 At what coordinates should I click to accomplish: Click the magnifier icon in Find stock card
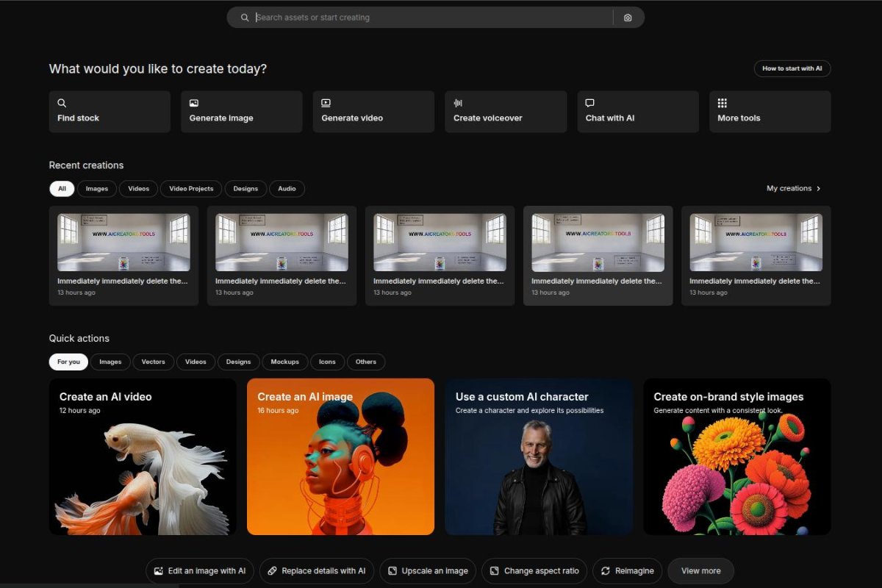[62, 104]
